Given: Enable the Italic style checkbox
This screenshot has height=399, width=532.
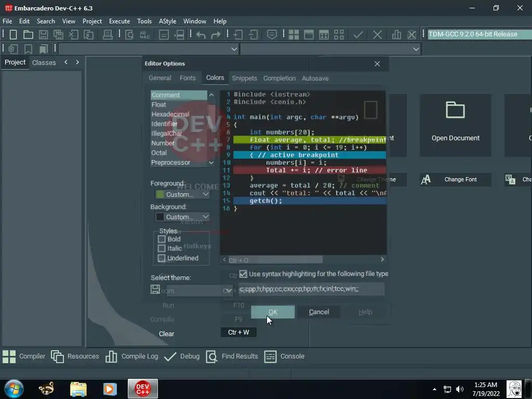Looking at the screenshot, I should [x=162, y=248].
